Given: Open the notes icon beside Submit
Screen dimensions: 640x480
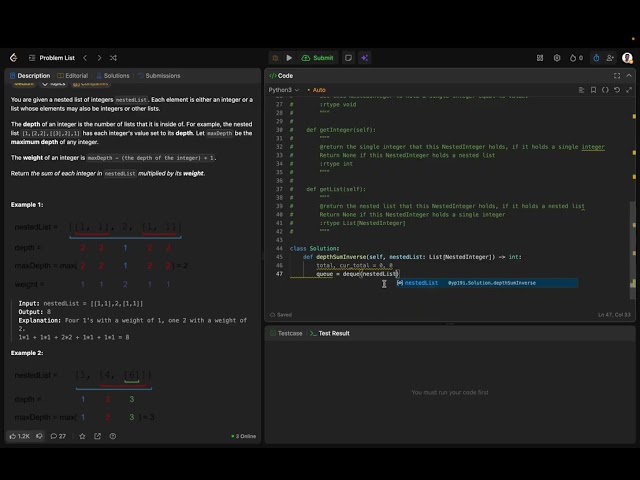Looking at the screenshot, I should tap(348, 58).
